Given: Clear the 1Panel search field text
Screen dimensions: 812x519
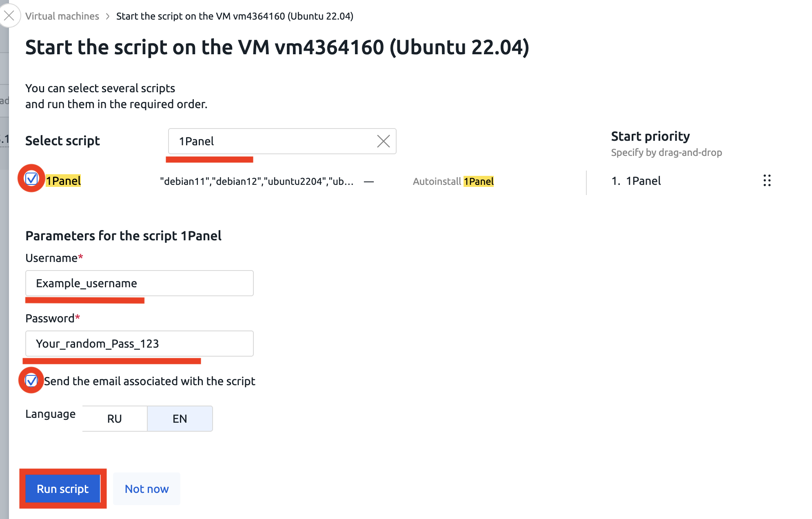Looking at the screenshot, I should coord(383,141).
